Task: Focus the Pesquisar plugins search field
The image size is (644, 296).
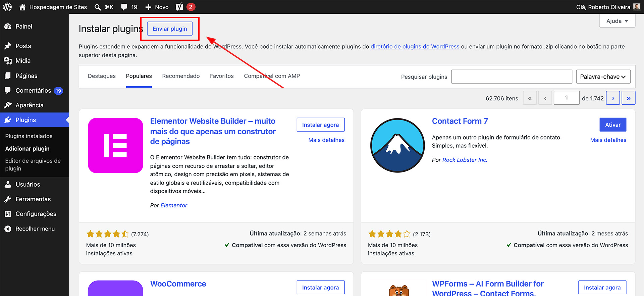Action: [512, 77]
